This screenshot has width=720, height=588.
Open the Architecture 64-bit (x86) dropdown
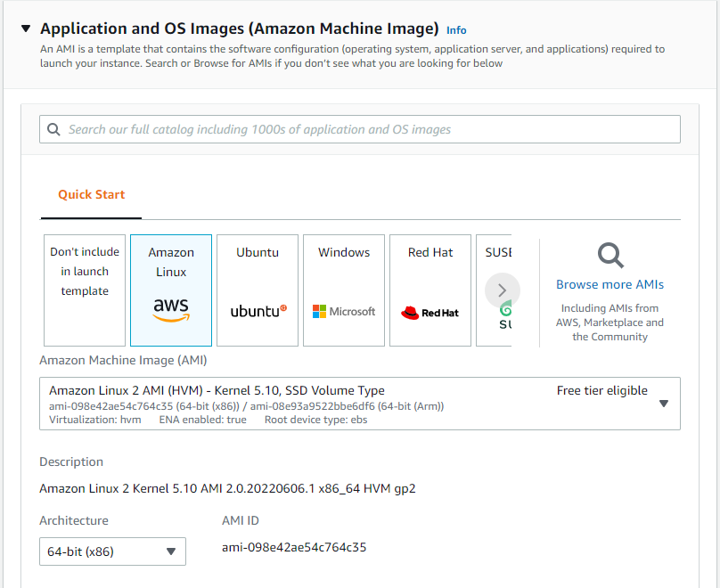click(x=112, y=551)
